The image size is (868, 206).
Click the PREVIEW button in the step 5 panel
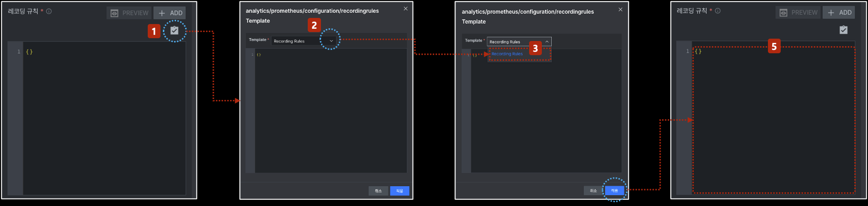click(799, 13)
